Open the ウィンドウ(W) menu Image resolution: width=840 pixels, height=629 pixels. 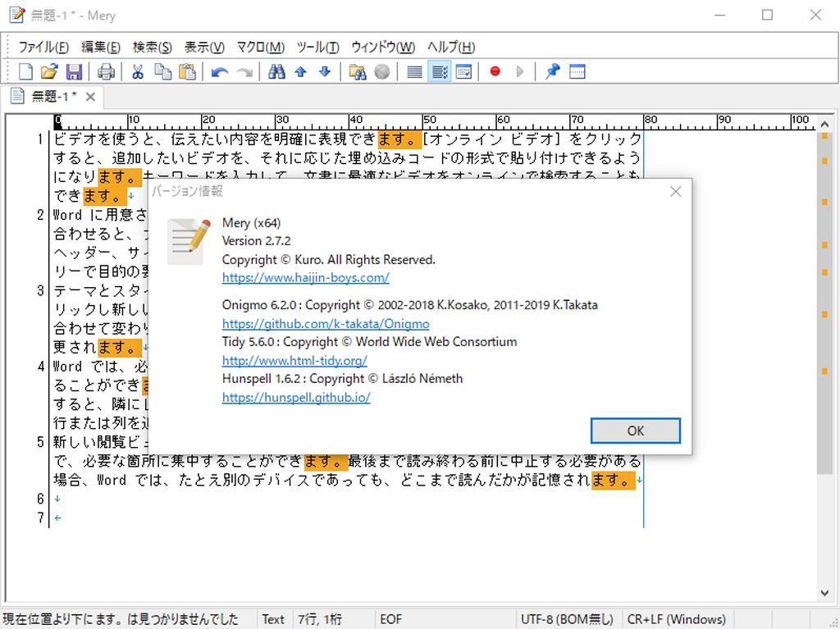pyautogui.click(x=383, y=47)
